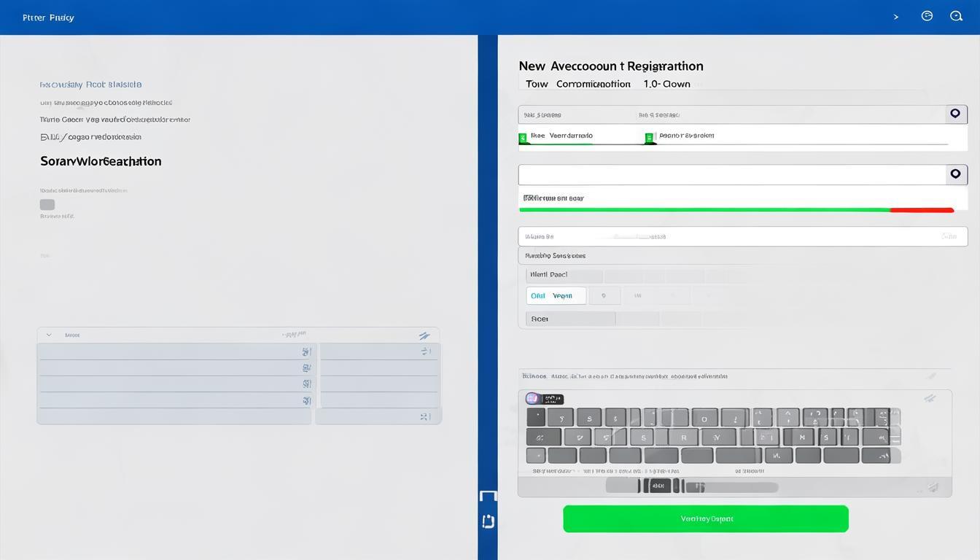This screenshot has height=560, width=980.
Task: Click the circle icon at the end of the empty input field
Action: click(x=955, y=174)
